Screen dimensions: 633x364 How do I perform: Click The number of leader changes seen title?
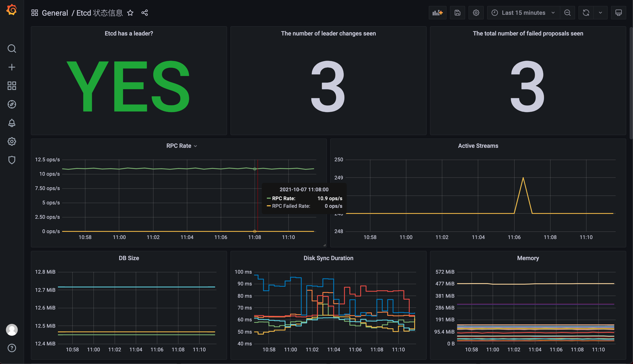click(328, 34)
